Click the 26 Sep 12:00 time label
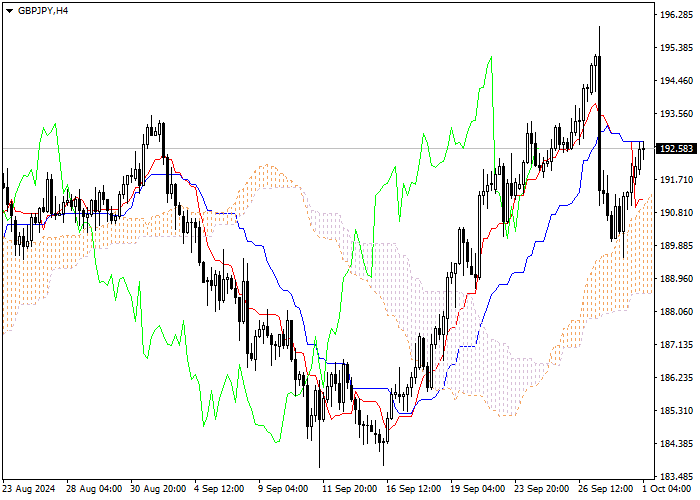This screenshot has height=500, width=700. pos(606,489)
